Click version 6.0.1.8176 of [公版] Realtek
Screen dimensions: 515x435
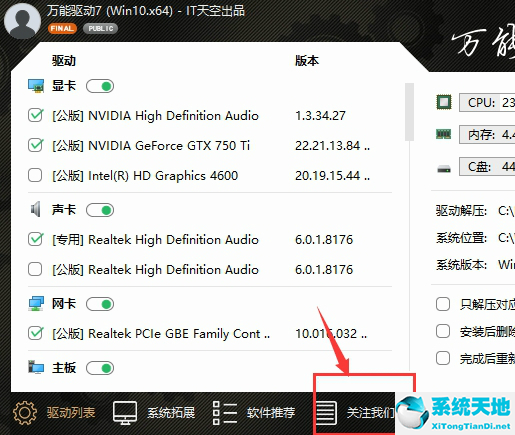coord(324,270)
